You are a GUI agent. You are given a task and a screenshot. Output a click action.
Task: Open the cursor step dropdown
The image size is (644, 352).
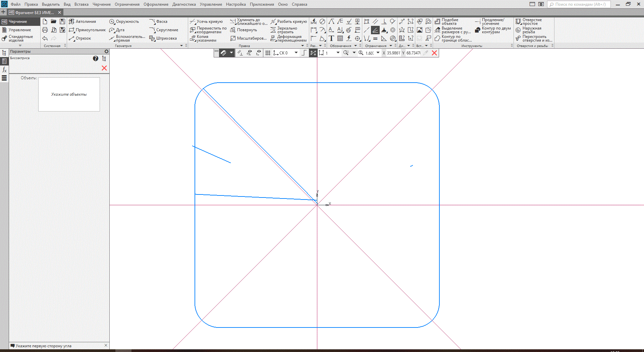[338, 53]
